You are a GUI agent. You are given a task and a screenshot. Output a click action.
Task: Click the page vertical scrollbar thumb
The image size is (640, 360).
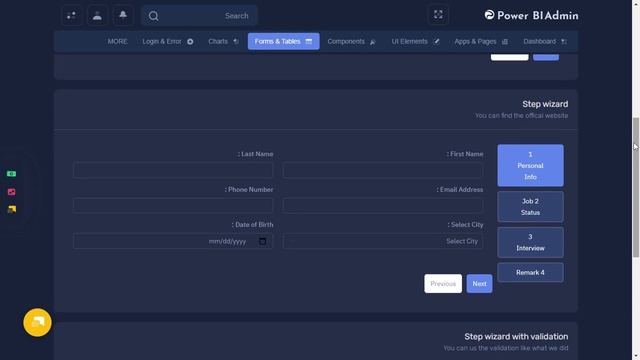(x=636, y=188)
